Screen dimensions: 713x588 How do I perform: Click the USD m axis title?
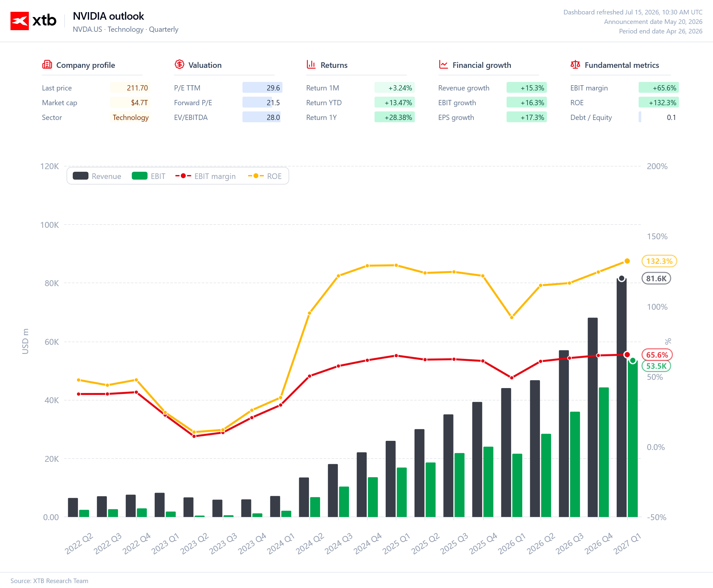point(25,342)
